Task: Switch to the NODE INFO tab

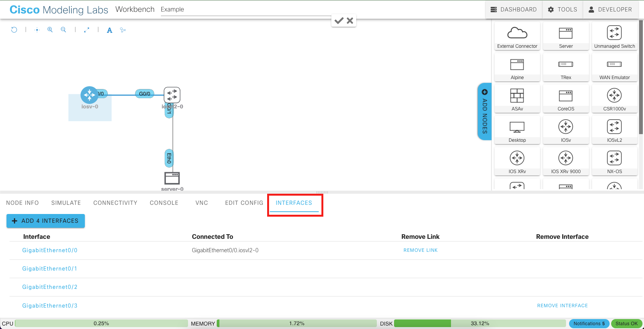Action: click(23, 203)
